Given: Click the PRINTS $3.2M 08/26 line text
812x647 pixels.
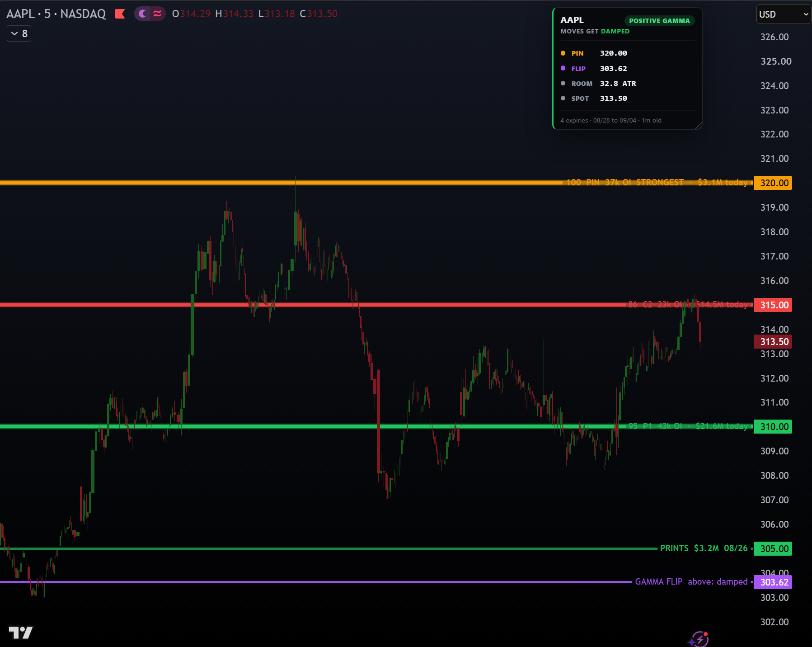Looking at the screenshot, I should [x=704, y=548].
